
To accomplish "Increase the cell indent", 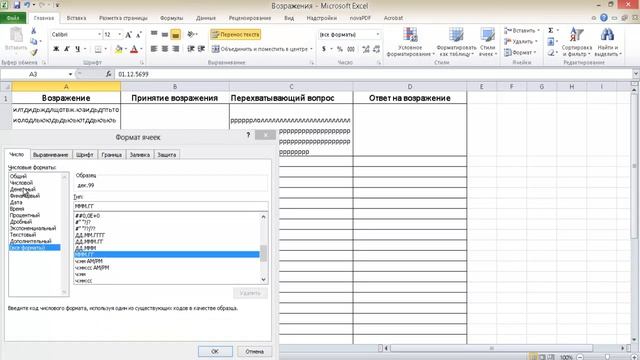I will pyautogui.click(x=201, y=49).
